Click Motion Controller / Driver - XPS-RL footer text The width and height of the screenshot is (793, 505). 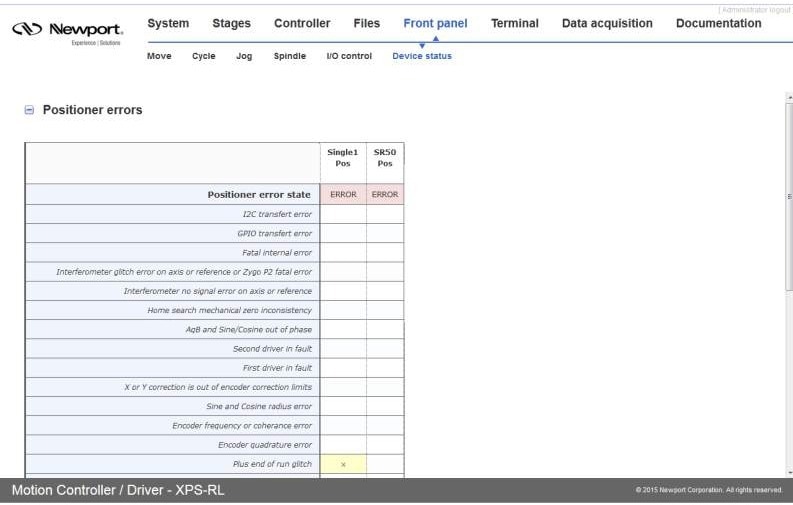click(118, 490)
